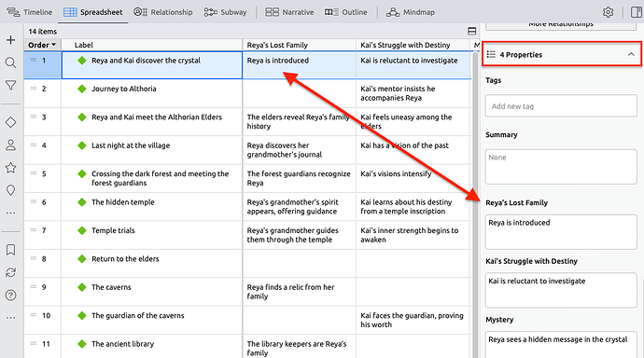Open the person entities icon
This screenshot has width=644, height=358.
pos(10,145)
